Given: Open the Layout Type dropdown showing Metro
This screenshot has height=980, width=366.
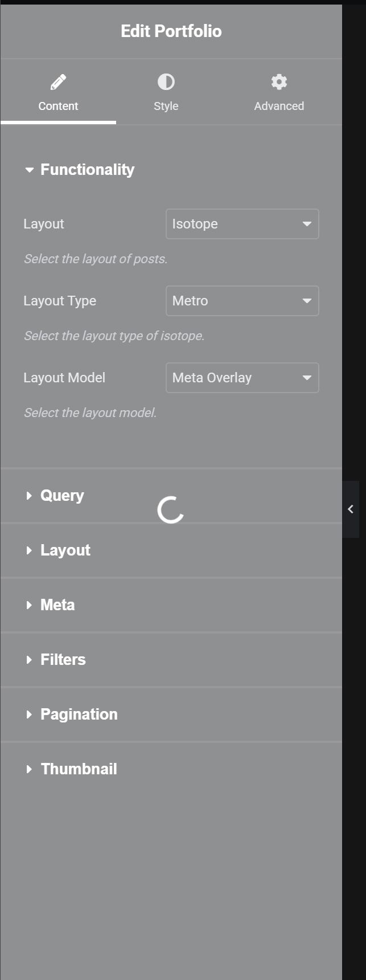Looking at the screenshot, I should click(x=242, y=301).
